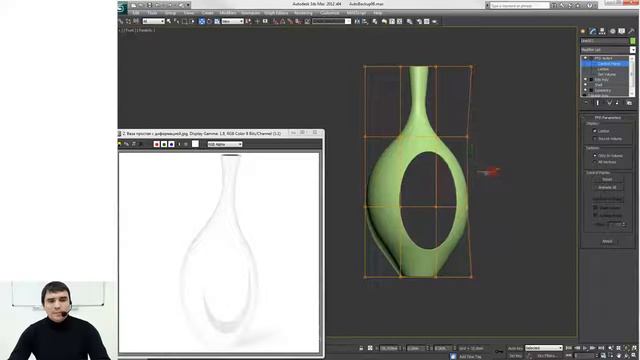
Task: Select the Lattice display radio button
Action: 595,131
